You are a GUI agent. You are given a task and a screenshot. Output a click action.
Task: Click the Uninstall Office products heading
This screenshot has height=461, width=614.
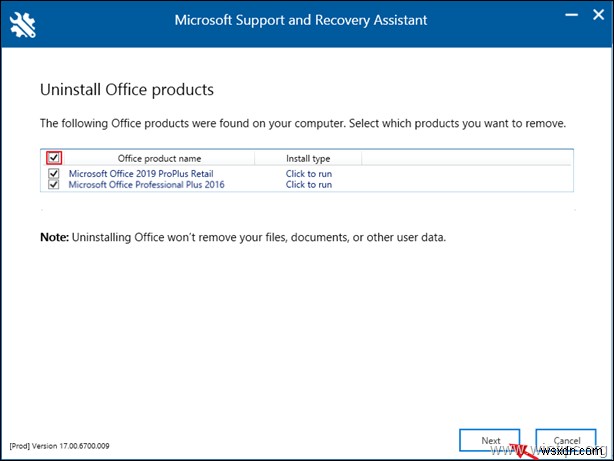click(126, 90)
